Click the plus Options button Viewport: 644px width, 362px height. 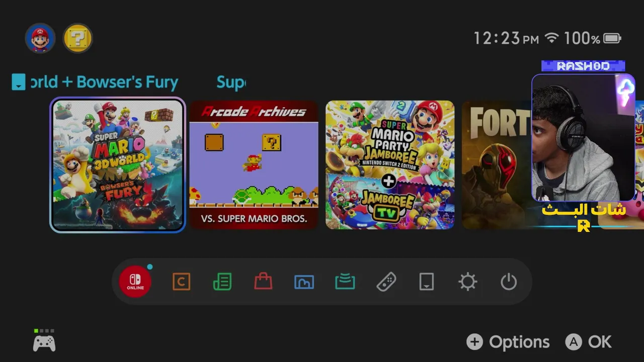pos(508,342)
